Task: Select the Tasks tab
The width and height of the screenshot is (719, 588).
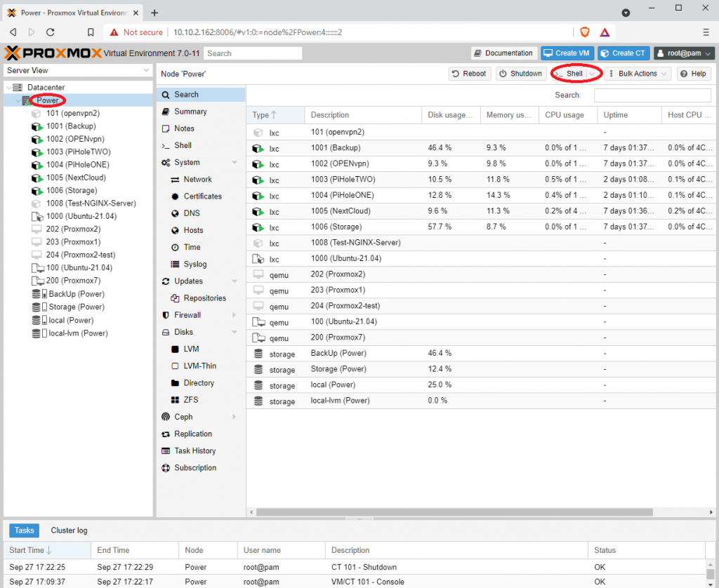Action: [x=24, y=530]
